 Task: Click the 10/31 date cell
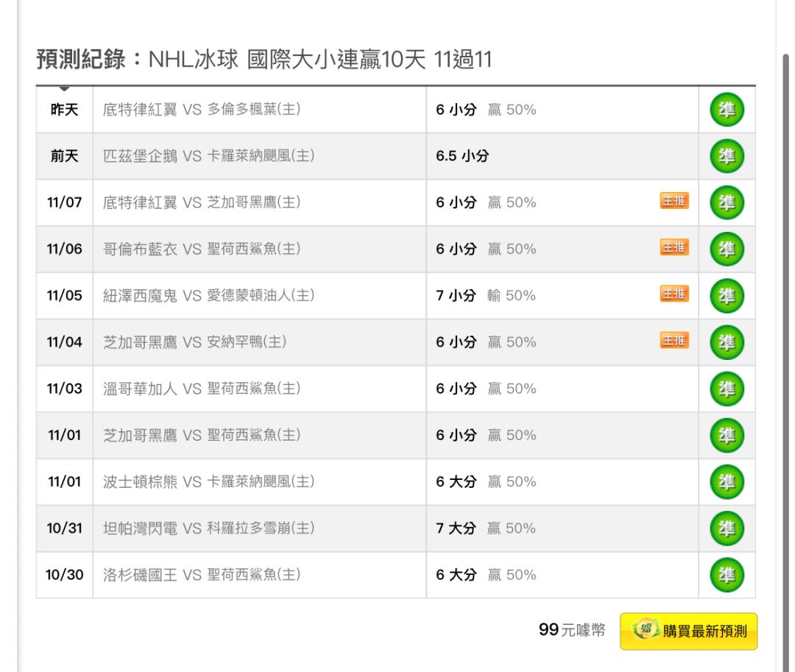tap(64, 528)
